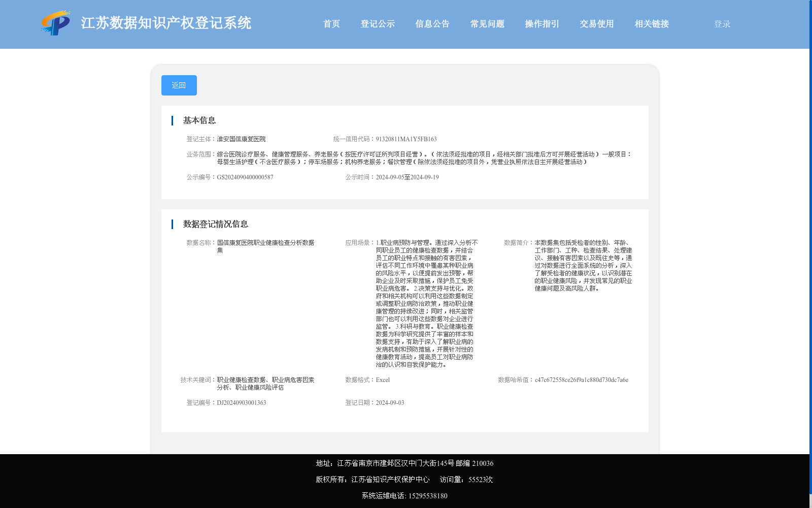Click the 江苏数据知识产权登记系统 title
This screenshot has width=812, height=508.
coord(166,23)
